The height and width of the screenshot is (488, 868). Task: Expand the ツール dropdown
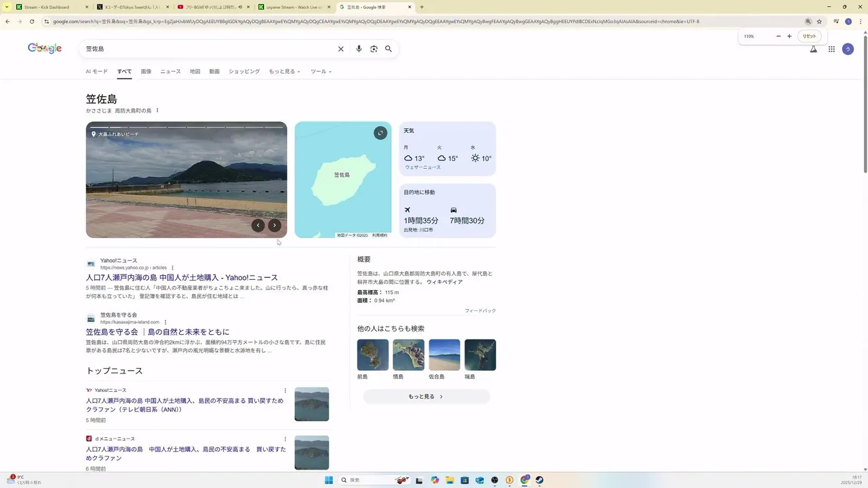[321, 71]
